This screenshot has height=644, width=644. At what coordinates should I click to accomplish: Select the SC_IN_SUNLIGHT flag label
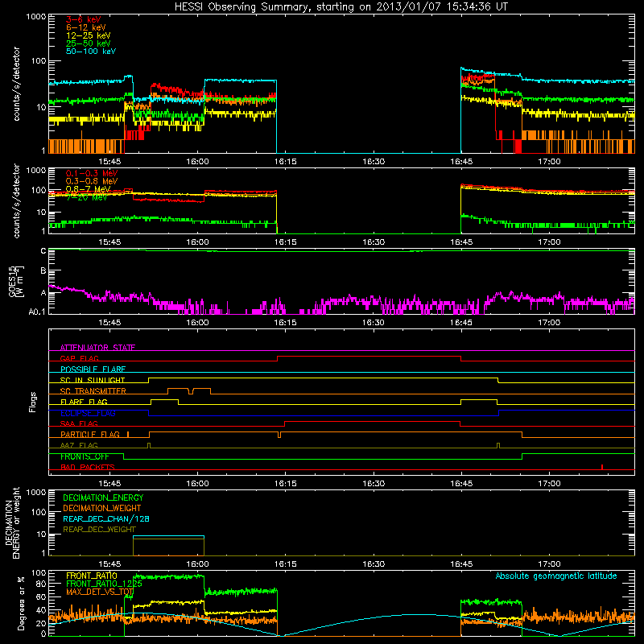tap(93, 380)
